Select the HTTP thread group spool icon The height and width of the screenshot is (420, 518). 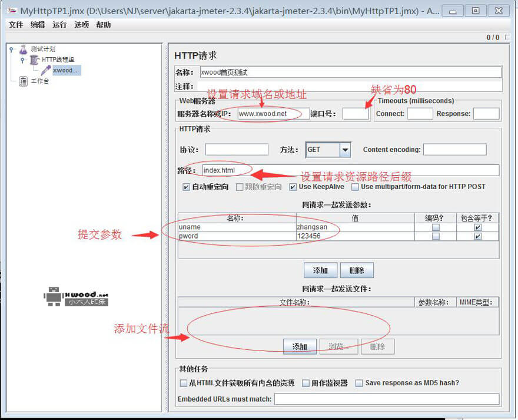pos(34,60)
